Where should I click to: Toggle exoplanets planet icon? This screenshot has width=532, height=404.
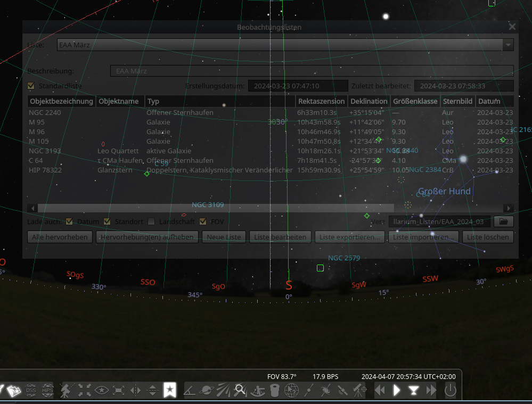[206, 391]
